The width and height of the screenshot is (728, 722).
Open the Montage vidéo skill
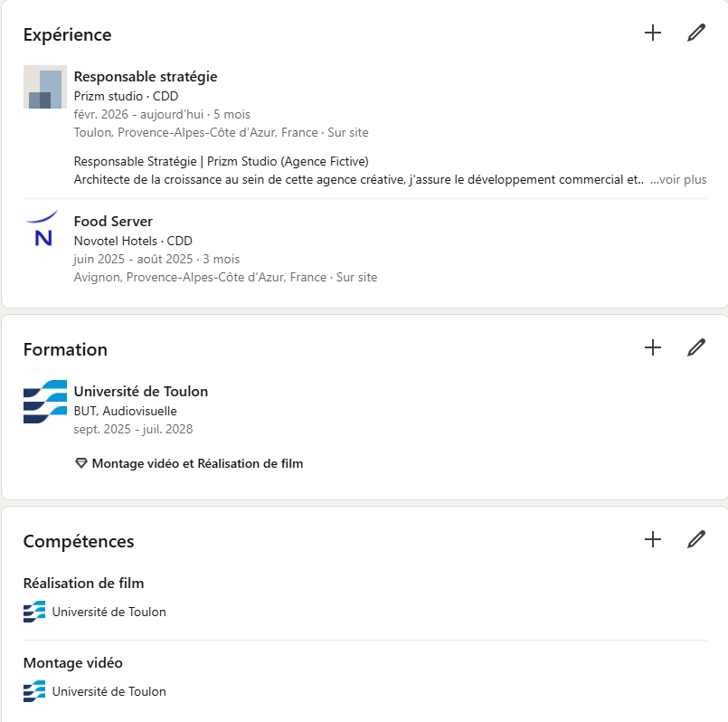click(73, 663)
